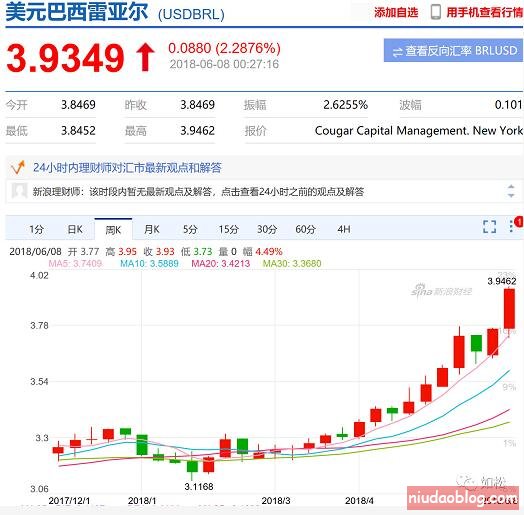Click the change value 0.0880 (2.2876%)

224,48
